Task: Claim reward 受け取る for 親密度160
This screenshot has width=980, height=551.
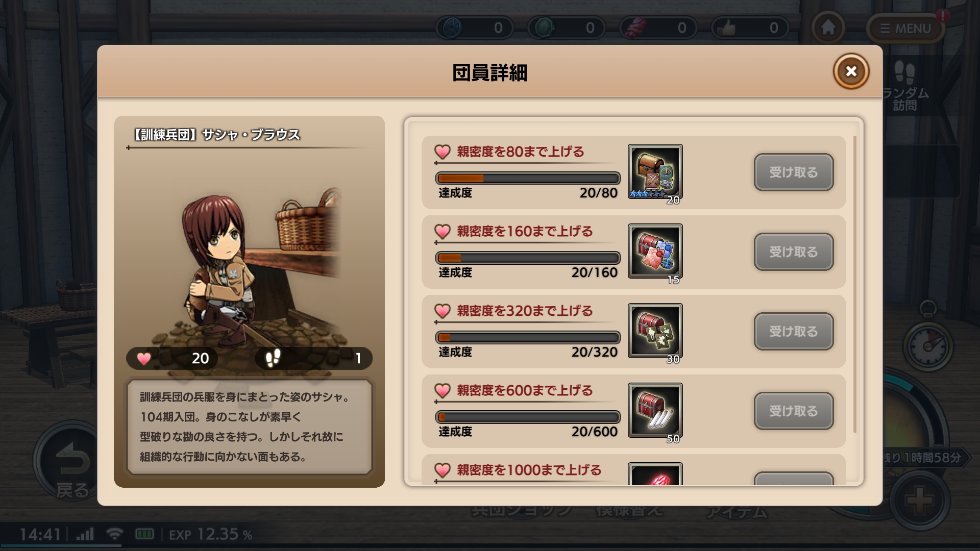Action: coord(794,252)
